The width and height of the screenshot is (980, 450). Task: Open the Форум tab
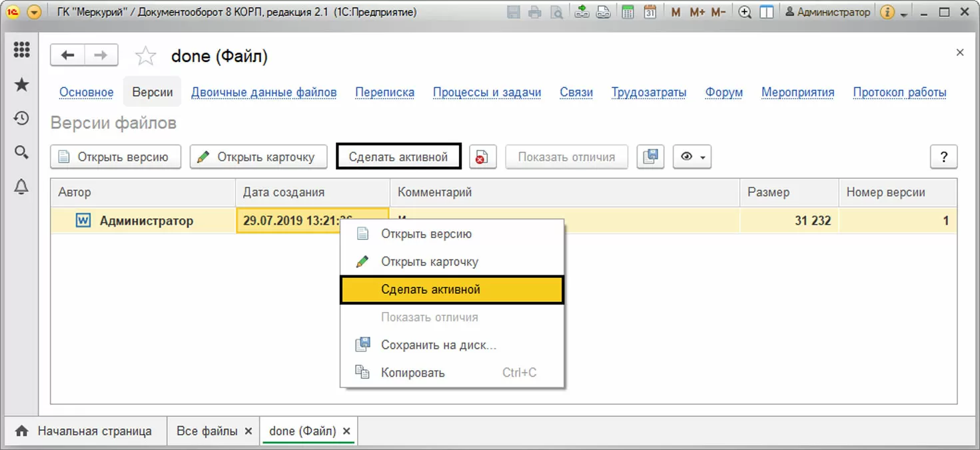pos(724,93)
